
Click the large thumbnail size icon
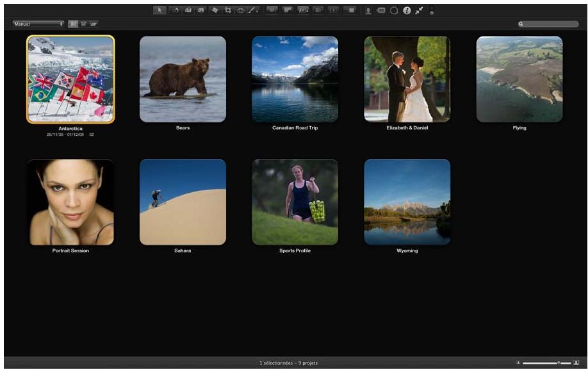coord(576,363)
